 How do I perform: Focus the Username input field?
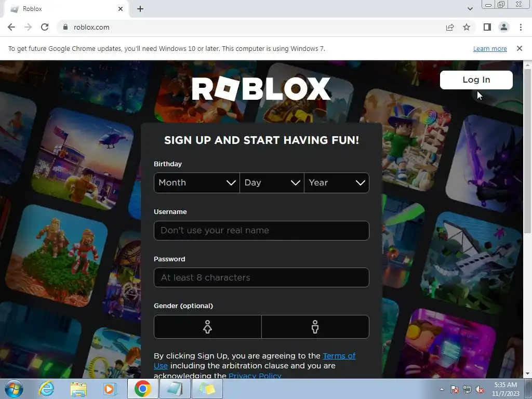coord(261,231)
